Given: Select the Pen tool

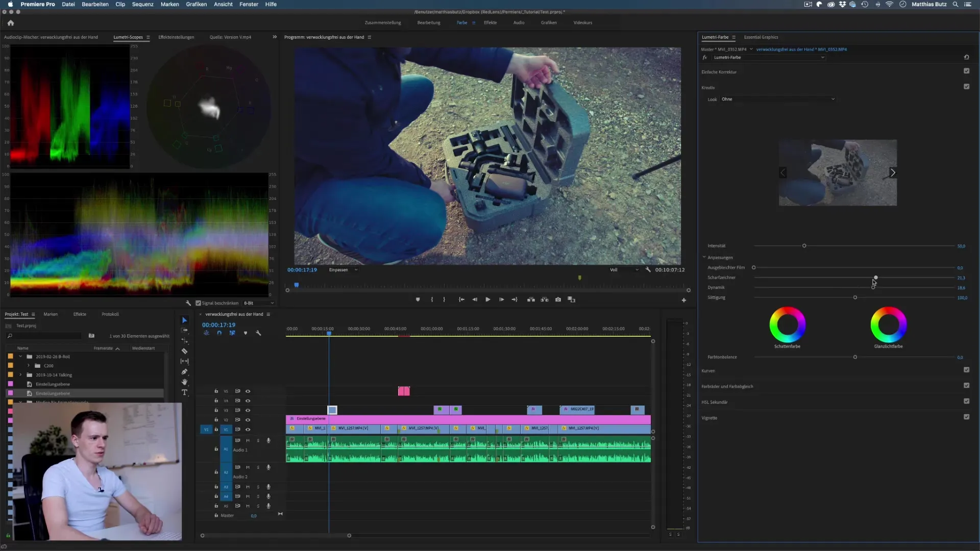Looking at the screenshot, I should click(185, 371).
